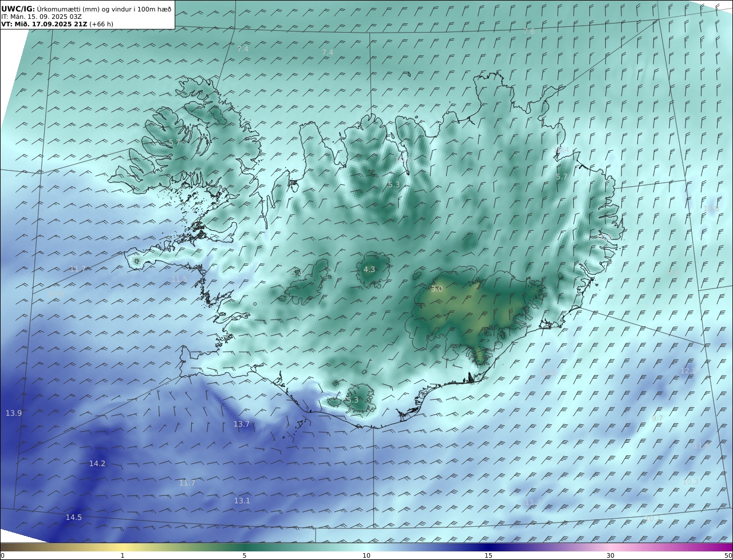
Task: Click the 30 tick label on the colorbar
Action: click(610, 555)
